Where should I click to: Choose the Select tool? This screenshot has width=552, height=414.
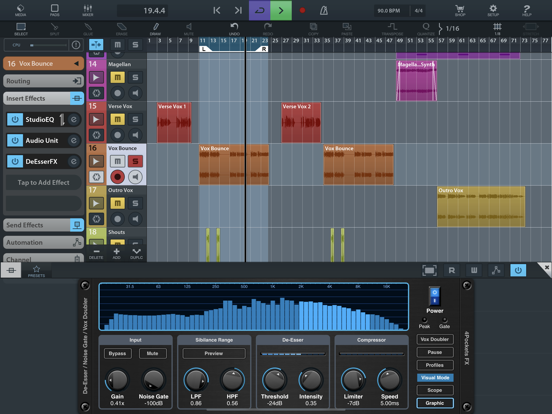[21, 29]
